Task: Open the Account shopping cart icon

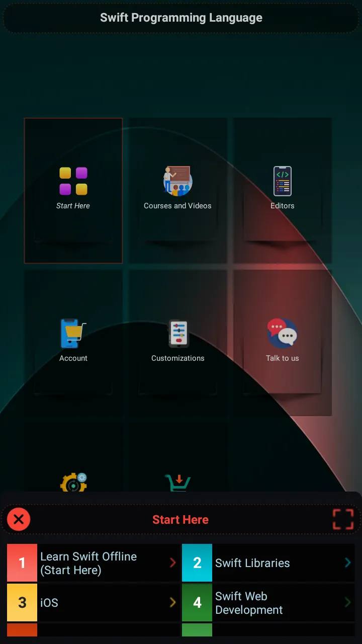Action: tap(73, 334)
